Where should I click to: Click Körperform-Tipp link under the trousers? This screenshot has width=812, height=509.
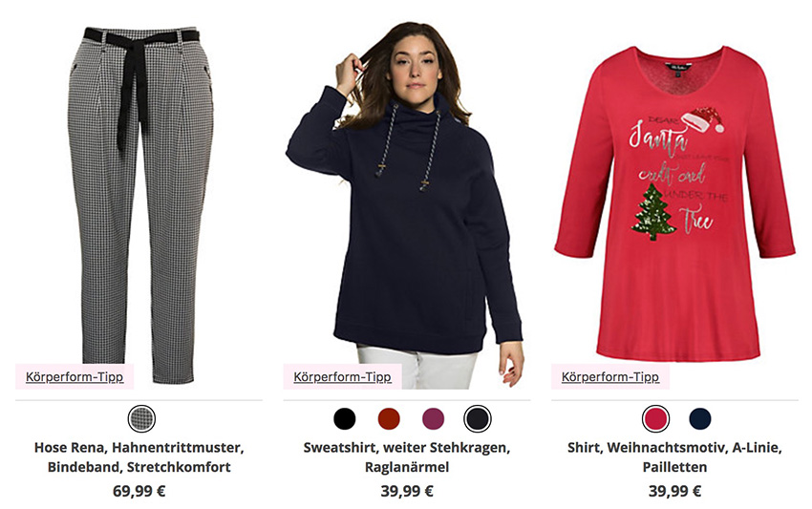(x=75, y=376)
